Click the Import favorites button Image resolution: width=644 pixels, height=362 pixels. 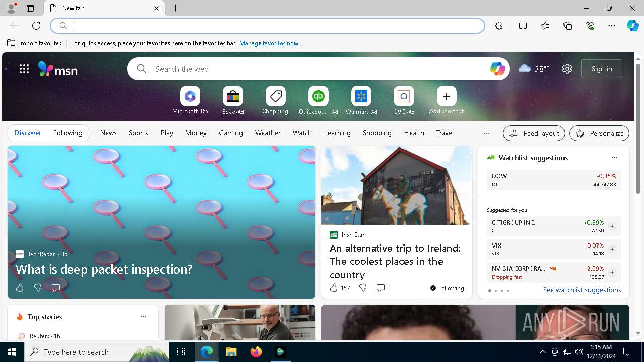point(34,43)
